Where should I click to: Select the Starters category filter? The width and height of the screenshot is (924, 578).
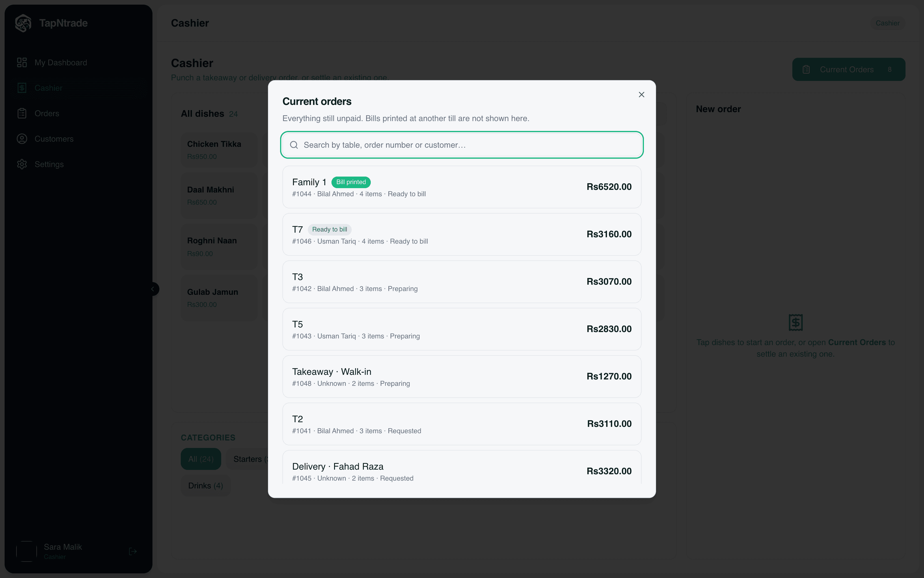pos(247,459)
